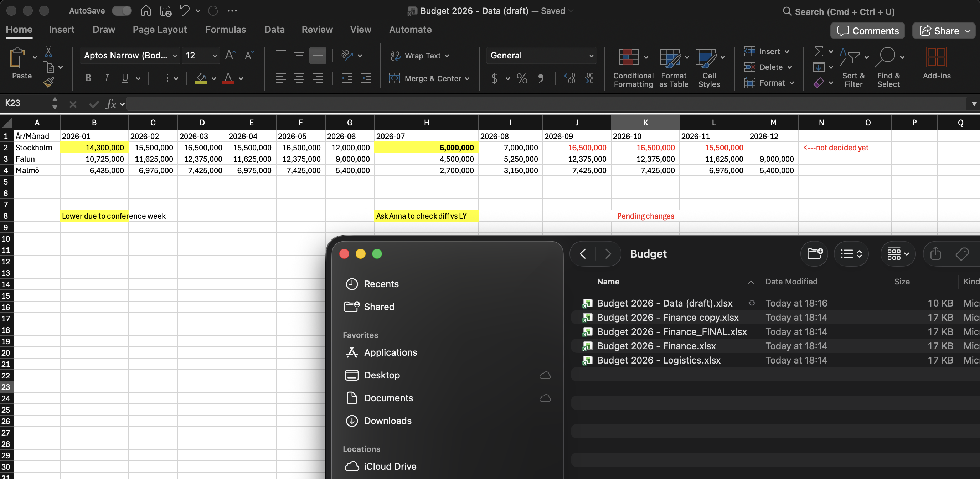Image resolution: width=980 pixels, height=479 pixels.
Task: Open font color dropdown arrow
Action: [241, 78]
